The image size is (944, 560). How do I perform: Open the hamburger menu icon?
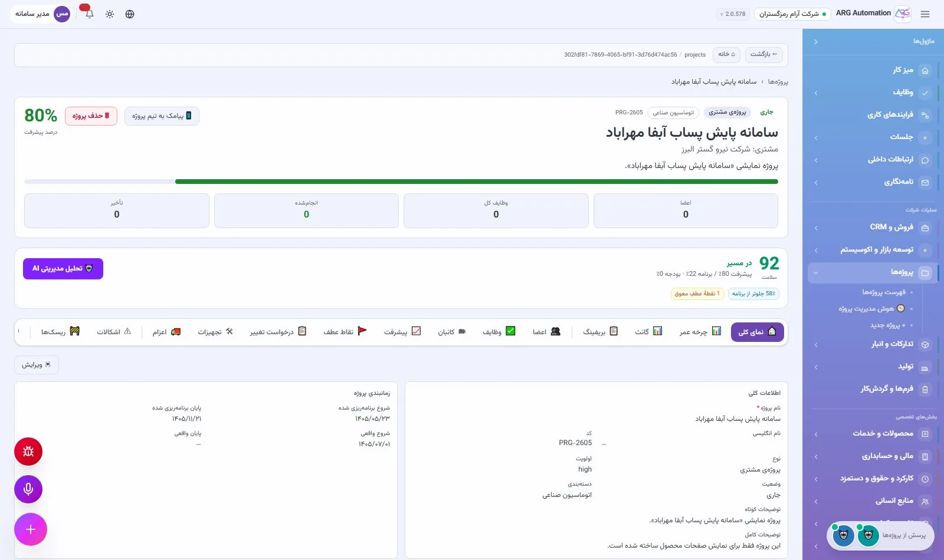(925, 14)
